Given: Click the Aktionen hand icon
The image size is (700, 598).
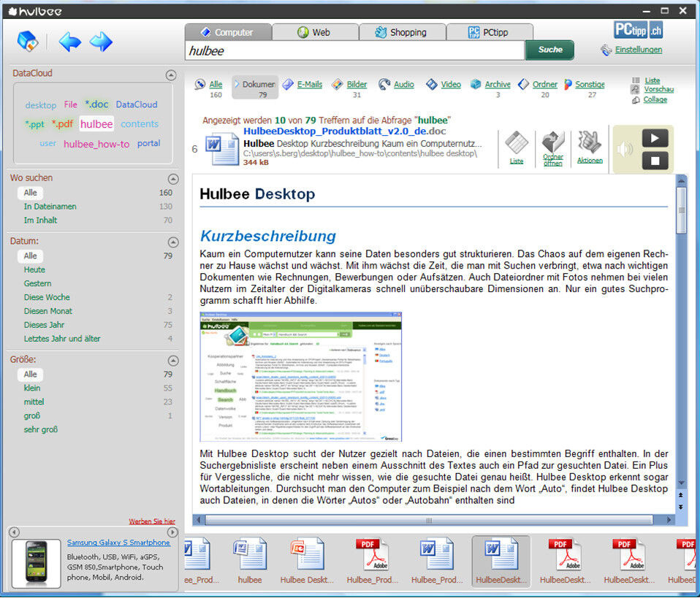Looking at the screenshot, I should click(x=590, y=142).
